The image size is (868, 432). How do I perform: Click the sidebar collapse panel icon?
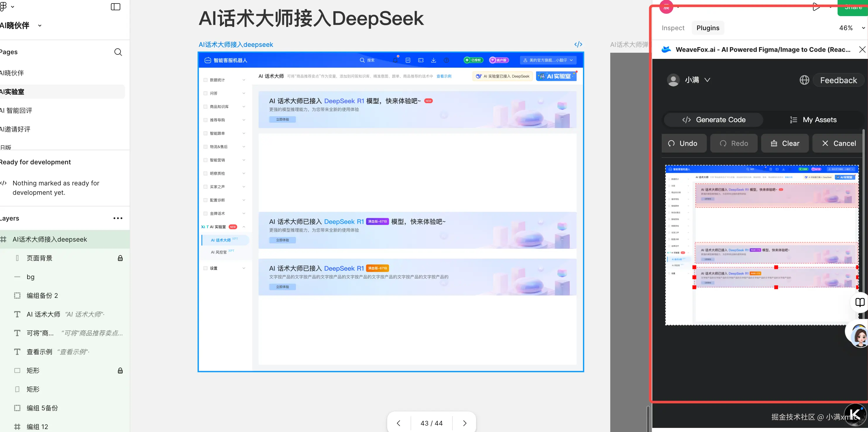[115, 7]
